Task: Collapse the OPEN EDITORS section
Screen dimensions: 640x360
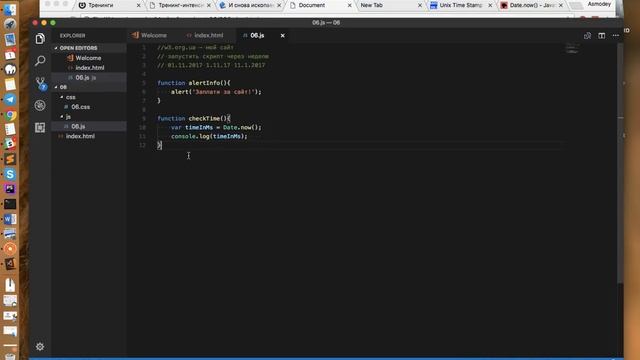Action: [89, 48]
